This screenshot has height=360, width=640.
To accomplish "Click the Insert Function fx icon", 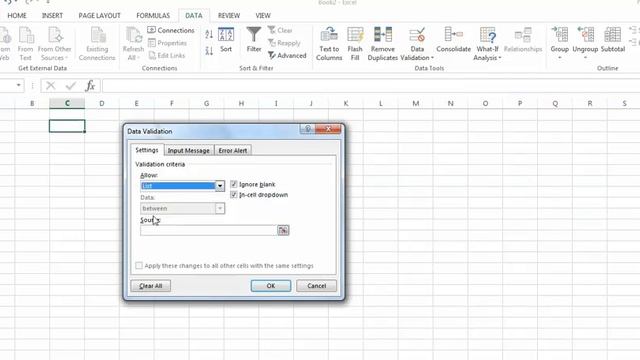I will (90, 86).
